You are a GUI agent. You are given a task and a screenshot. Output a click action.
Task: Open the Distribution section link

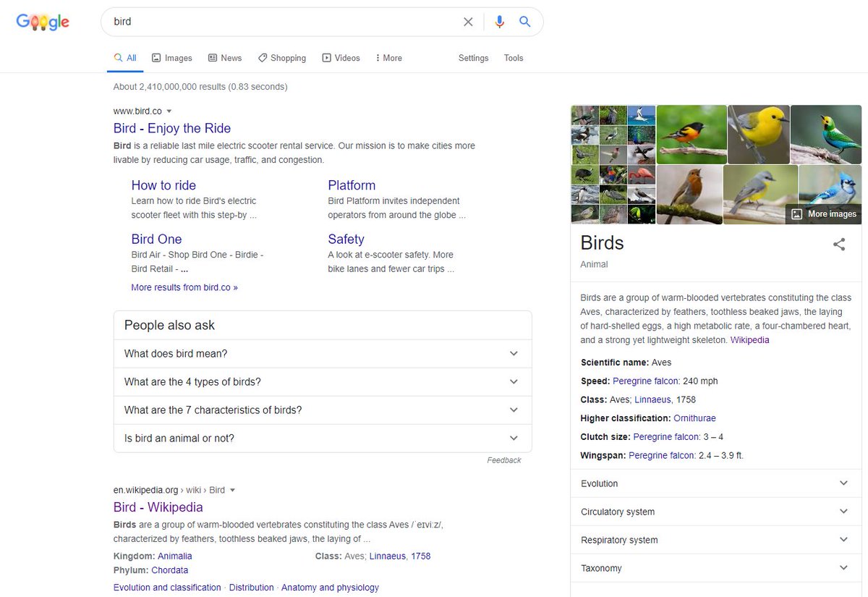tap(252, 588)
